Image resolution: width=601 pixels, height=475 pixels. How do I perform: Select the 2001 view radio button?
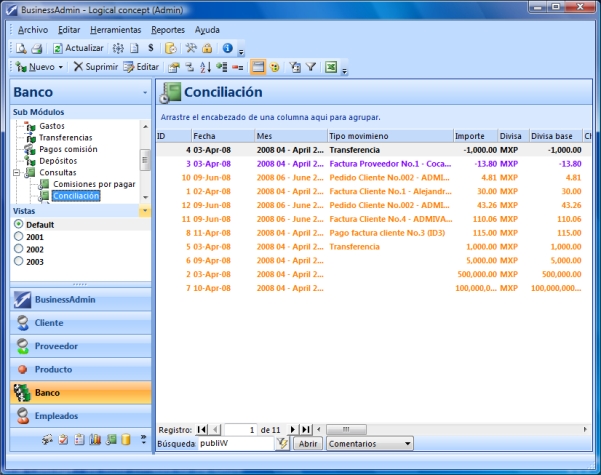click(19, 237)
